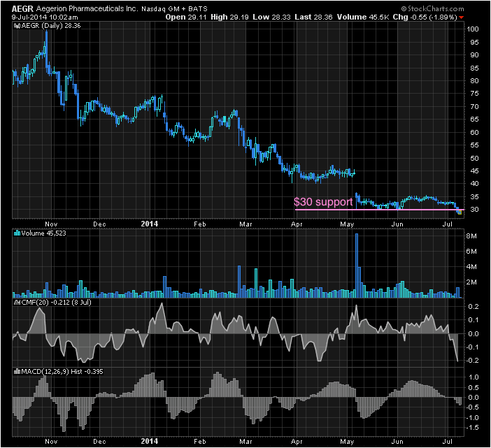This screenshot has height=448, width=491.
Task: Click the 45 price axis label
Action: click(474, 171)
